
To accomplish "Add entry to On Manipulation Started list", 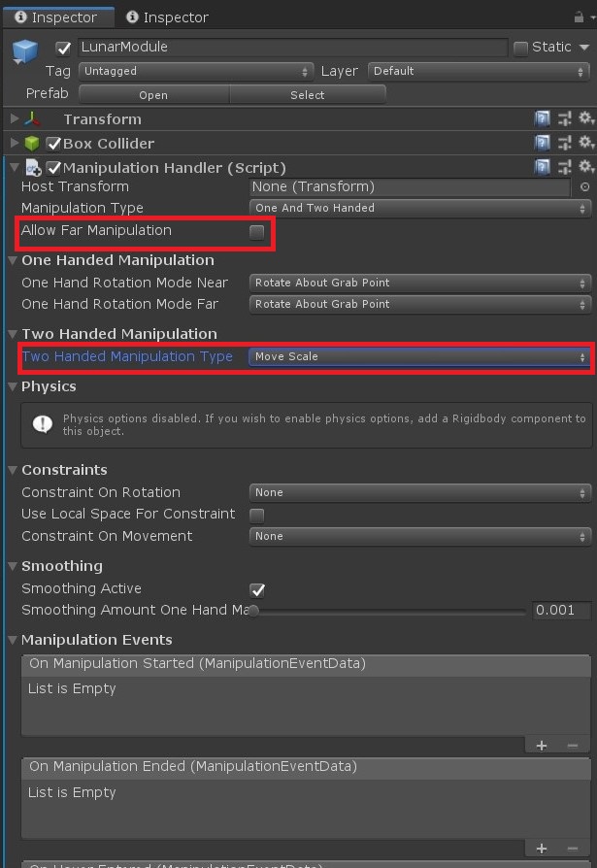I will (542, 746).
